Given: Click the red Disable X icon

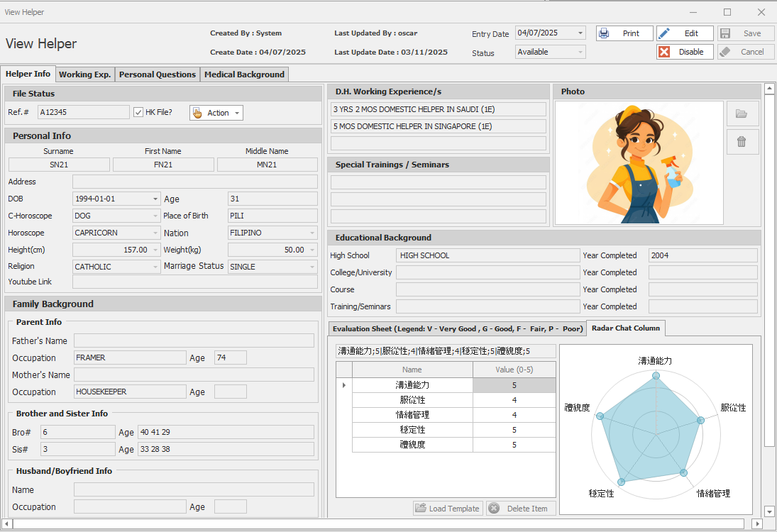Looking at the screenshot, I should (x=665, y=52).
